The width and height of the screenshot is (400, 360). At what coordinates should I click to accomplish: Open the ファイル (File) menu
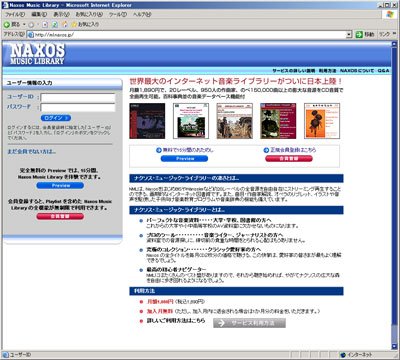pos(14,14)
